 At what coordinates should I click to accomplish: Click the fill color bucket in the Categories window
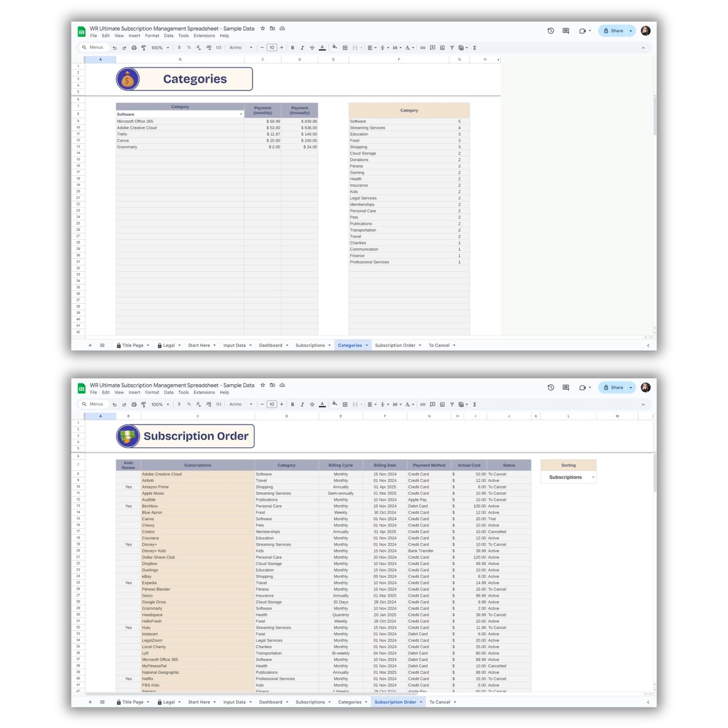(x=335, y=47)
